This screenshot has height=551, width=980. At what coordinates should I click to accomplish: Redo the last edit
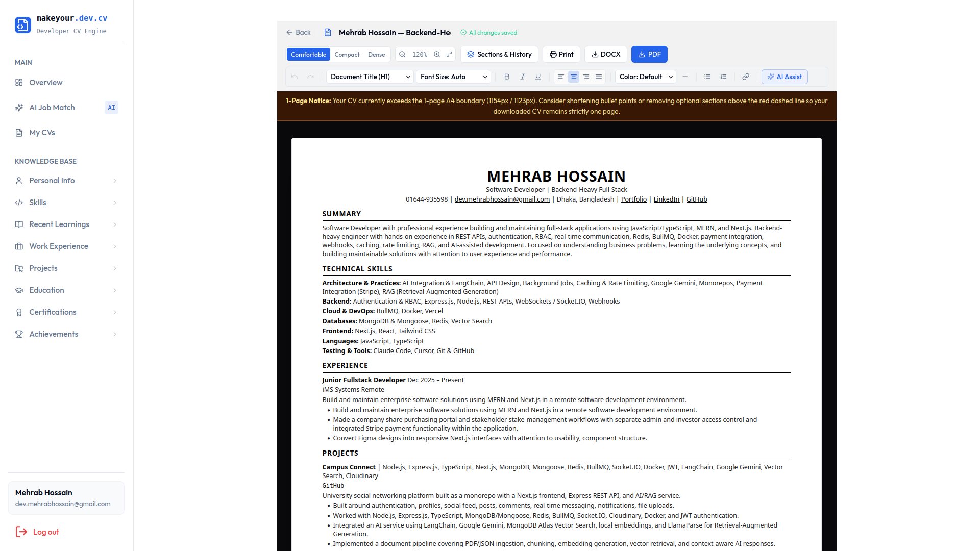coord(311,77)
